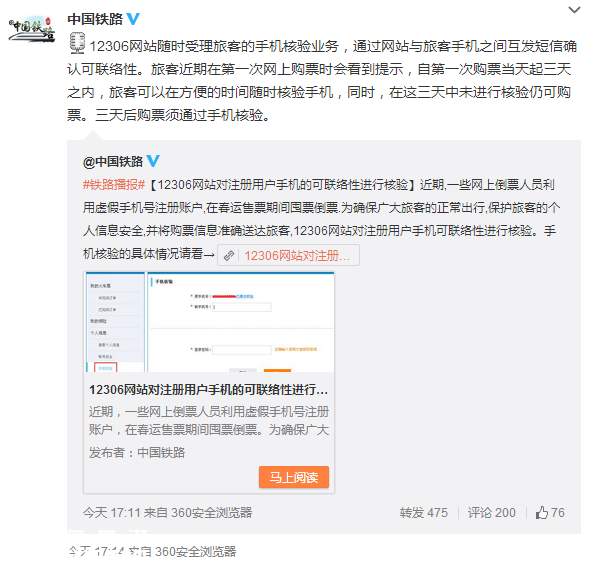Click the timestamp 今天 17:11

[112, 513]
